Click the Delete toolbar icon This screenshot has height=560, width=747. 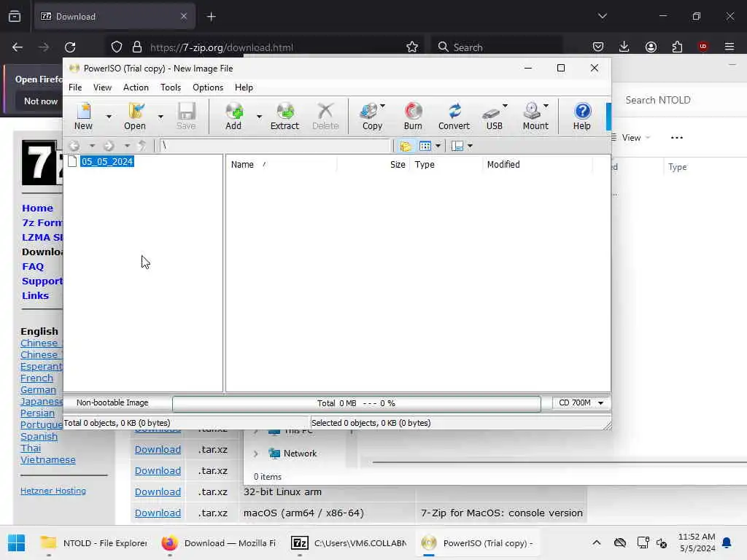325,116
